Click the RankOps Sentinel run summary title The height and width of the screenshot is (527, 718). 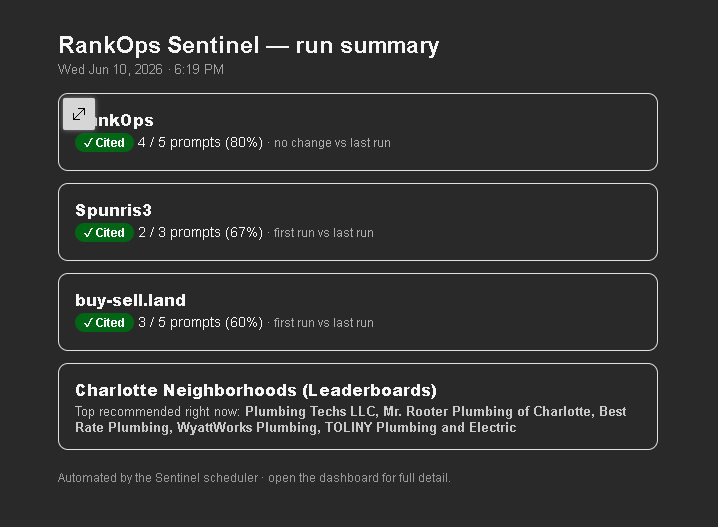coord(249,45)
